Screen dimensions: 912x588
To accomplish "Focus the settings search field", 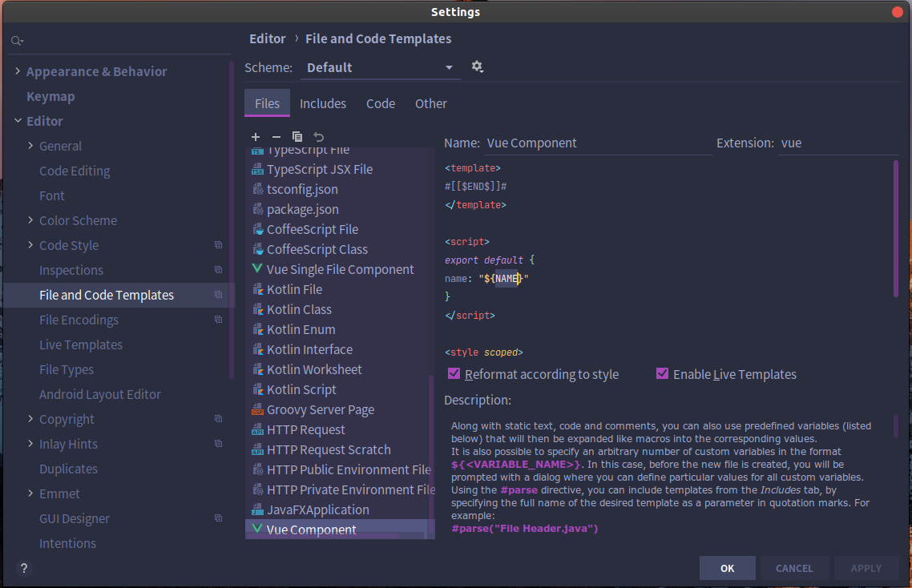I will [119, 41].
